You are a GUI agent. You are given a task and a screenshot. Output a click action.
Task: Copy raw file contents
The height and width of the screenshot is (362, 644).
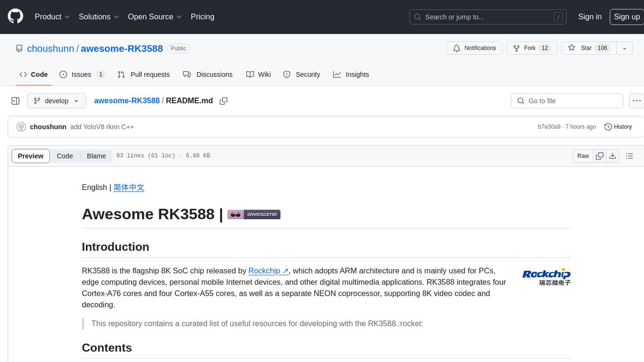pyautogui.click(x=600, y=156)
